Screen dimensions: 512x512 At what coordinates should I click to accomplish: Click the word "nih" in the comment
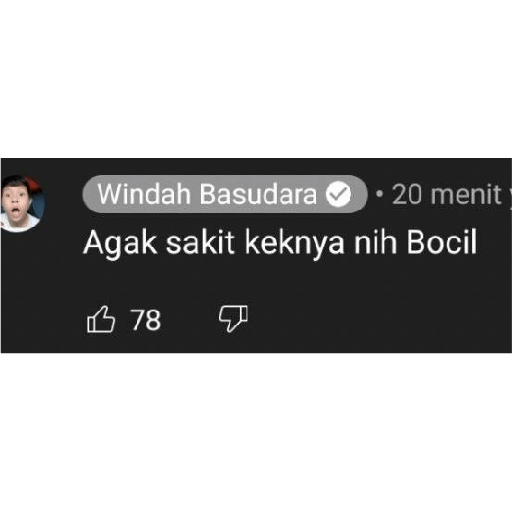click(x=375, y=242)
